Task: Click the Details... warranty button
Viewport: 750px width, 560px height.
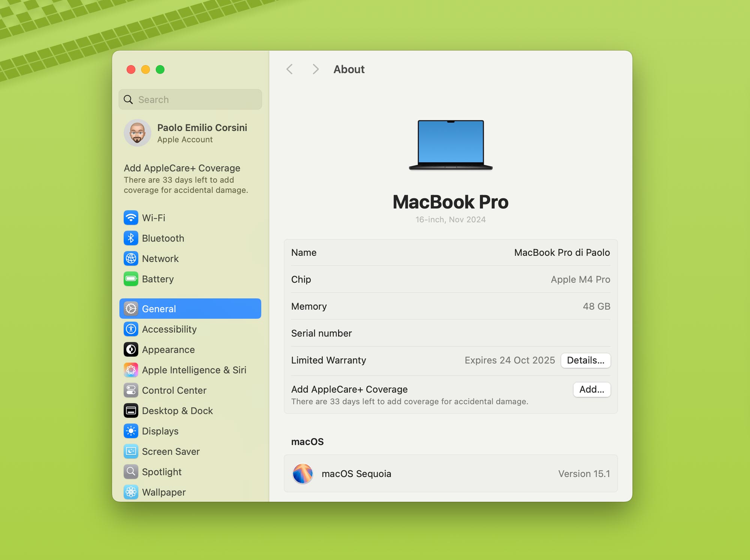Action: (586, 360)
